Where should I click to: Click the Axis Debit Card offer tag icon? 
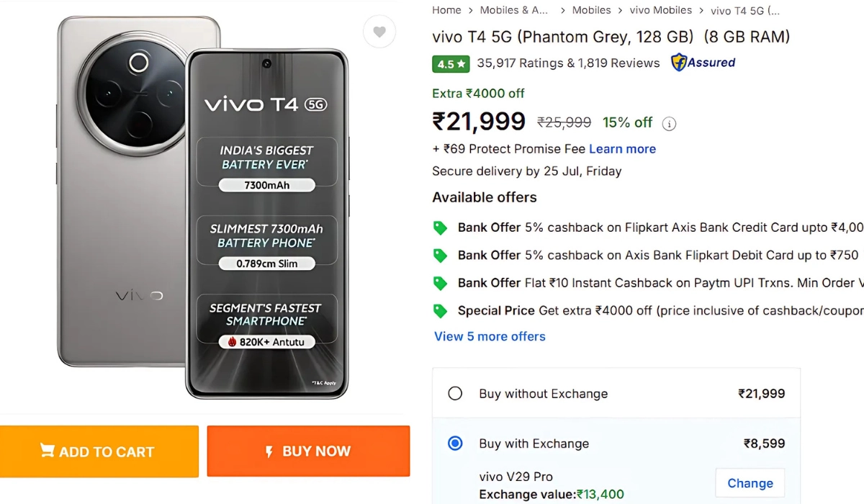(x=440, y=256)
